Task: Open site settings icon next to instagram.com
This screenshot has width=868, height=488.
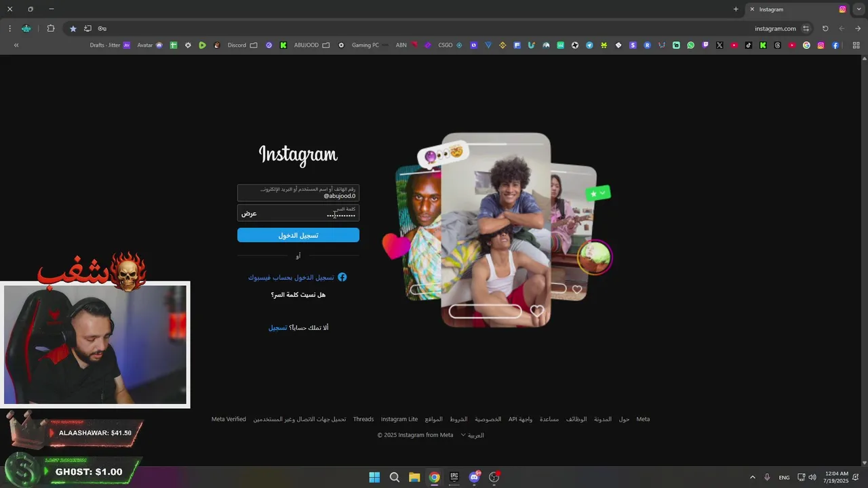Action: (x=806, y=28)
